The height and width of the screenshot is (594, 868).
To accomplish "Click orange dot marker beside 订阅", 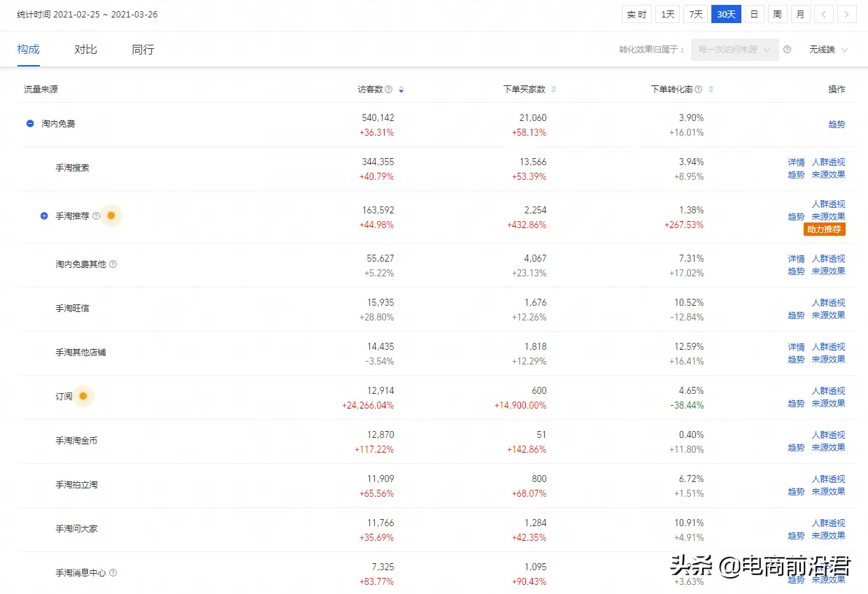I will click(x=83, y=396).
